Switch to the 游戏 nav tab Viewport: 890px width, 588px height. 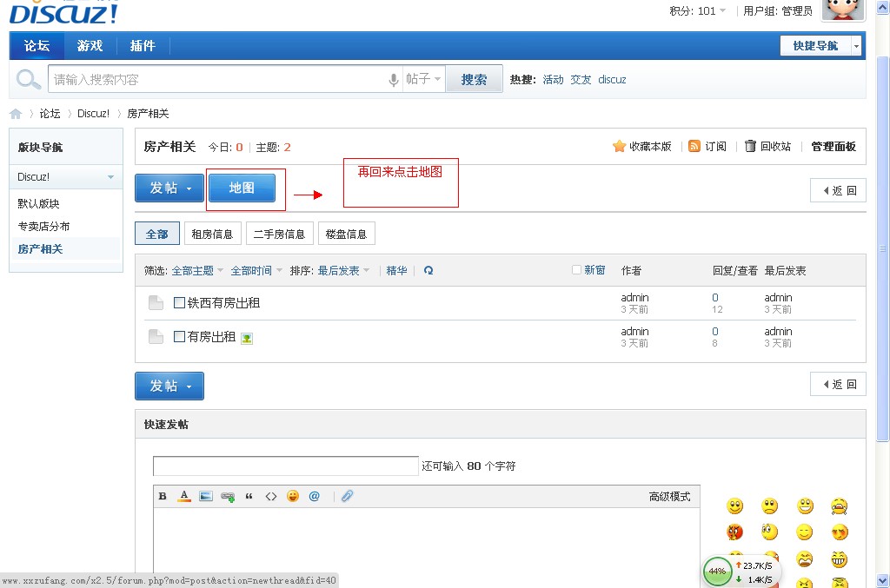90,46
